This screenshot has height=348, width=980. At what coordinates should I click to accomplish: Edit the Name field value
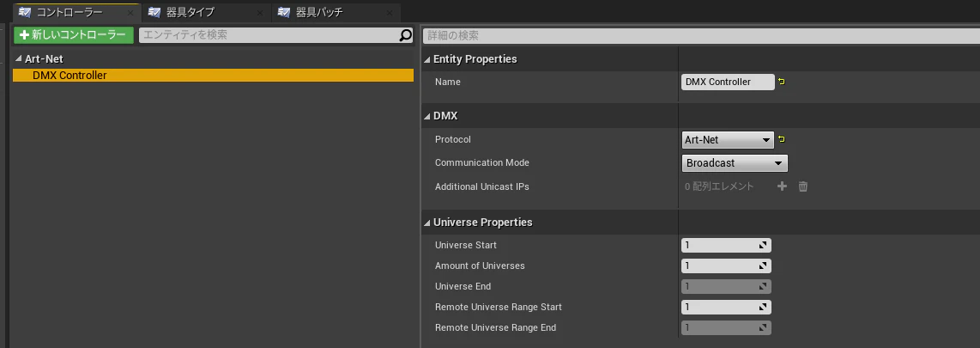[728, 82]
